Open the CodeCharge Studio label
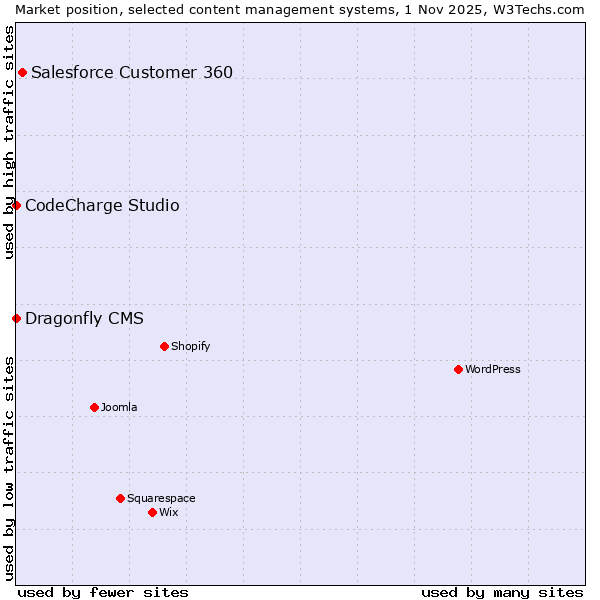 coord(102,206)
